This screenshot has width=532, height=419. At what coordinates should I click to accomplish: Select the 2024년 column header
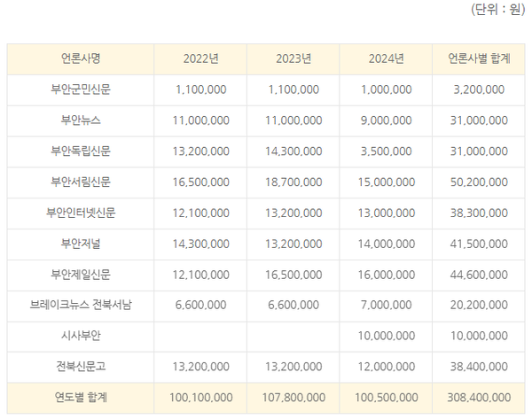[387, 59]
